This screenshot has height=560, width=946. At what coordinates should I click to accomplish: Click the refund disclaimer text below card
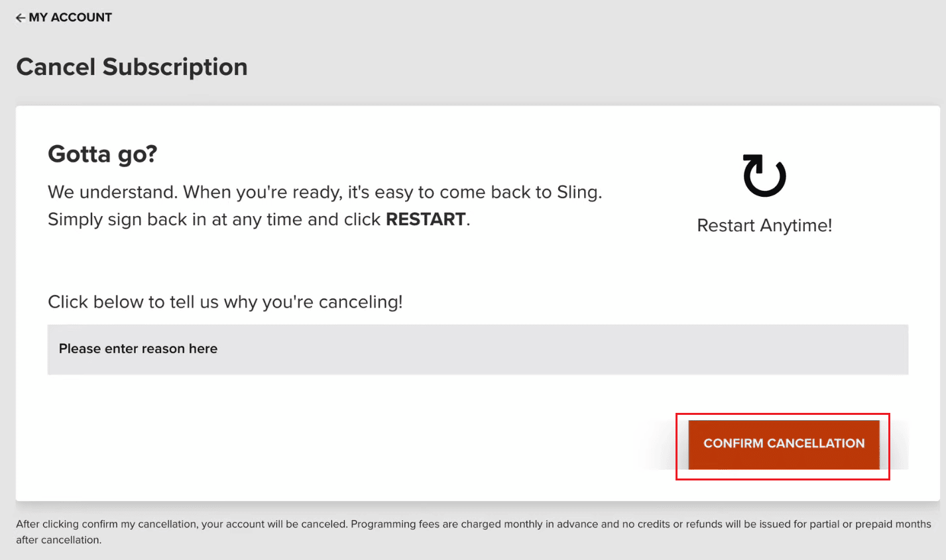coord(473,524)
